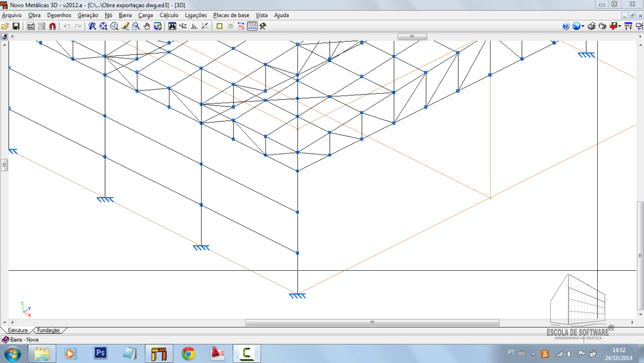
Task: Show hidden system tray icons arrow
Action: (533, 353)
